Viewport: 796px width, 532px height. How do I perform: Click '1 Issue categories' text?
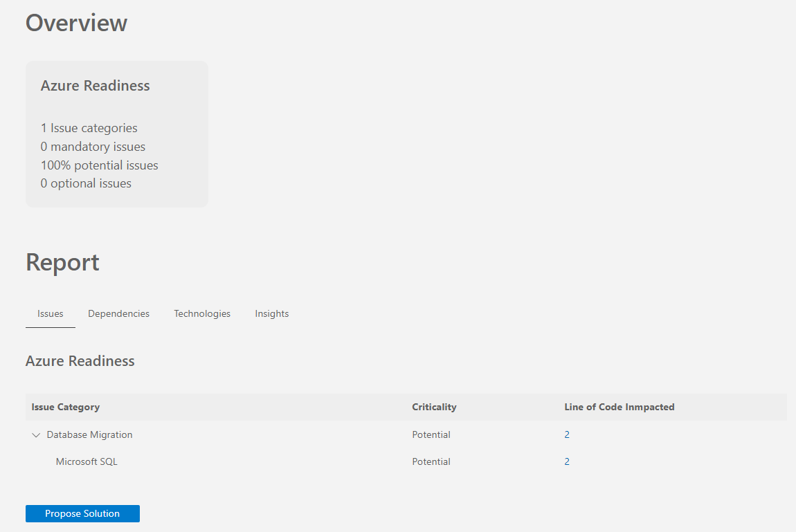[89, 128]
